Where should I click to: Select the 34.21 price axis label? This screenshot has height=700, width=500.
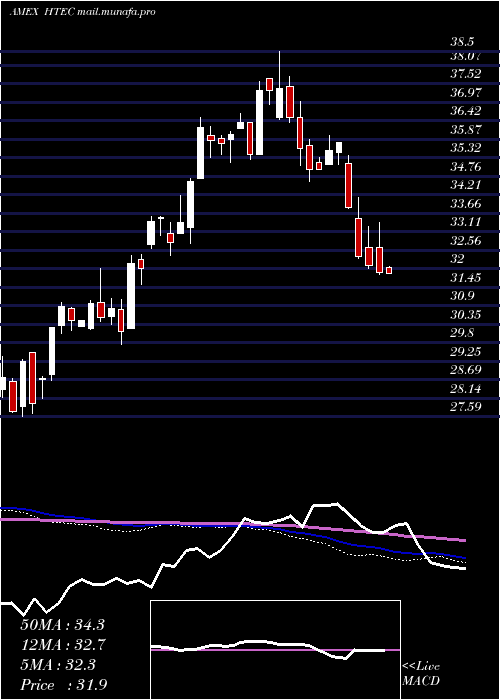click(466, 185)
